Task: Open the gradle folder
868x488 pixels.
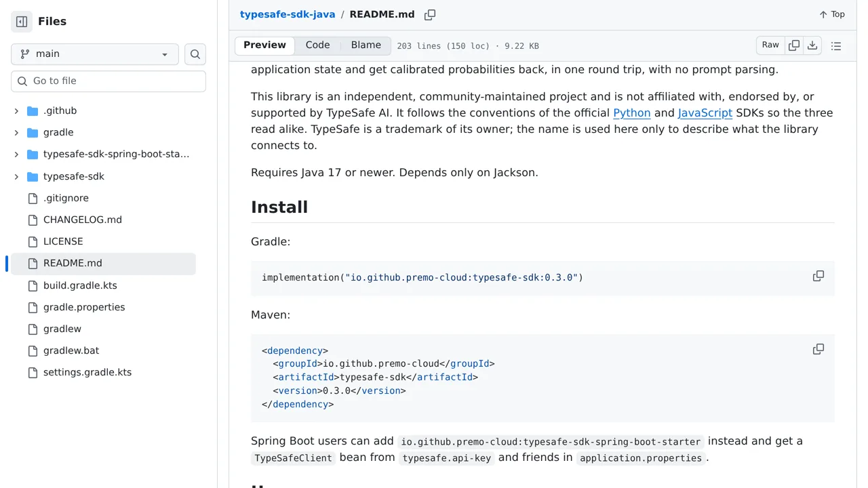Action: (x=58, y=132)
